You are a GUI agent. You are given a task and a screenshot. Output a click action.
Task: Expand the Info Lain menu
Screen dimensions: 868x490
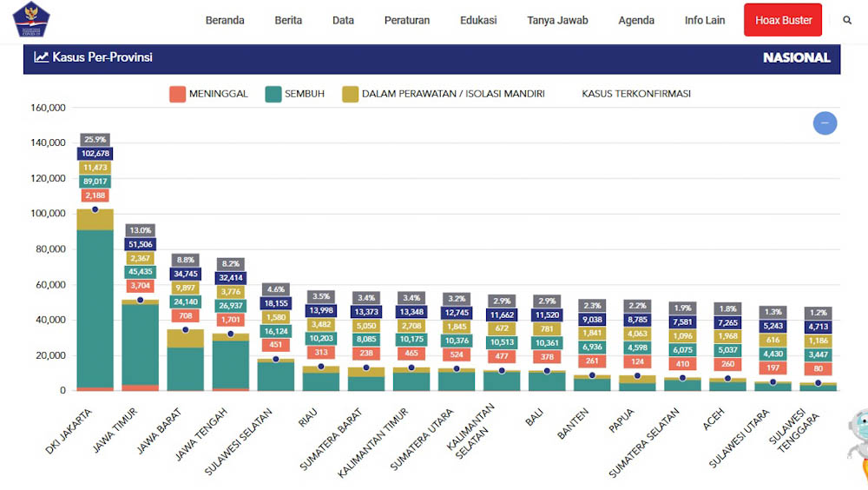coord(705,20)
